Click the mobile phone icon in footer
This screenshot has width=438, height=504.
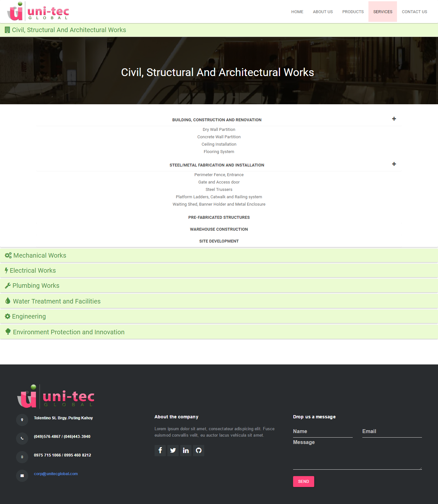pos(22,457)
